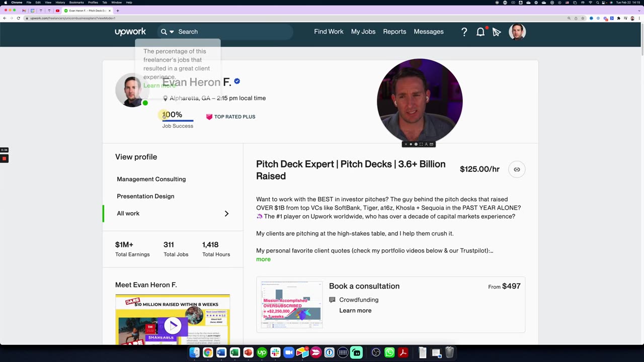Click the chevron beside All work
Viewport: 644px width, 362px height.
[226, 214]
